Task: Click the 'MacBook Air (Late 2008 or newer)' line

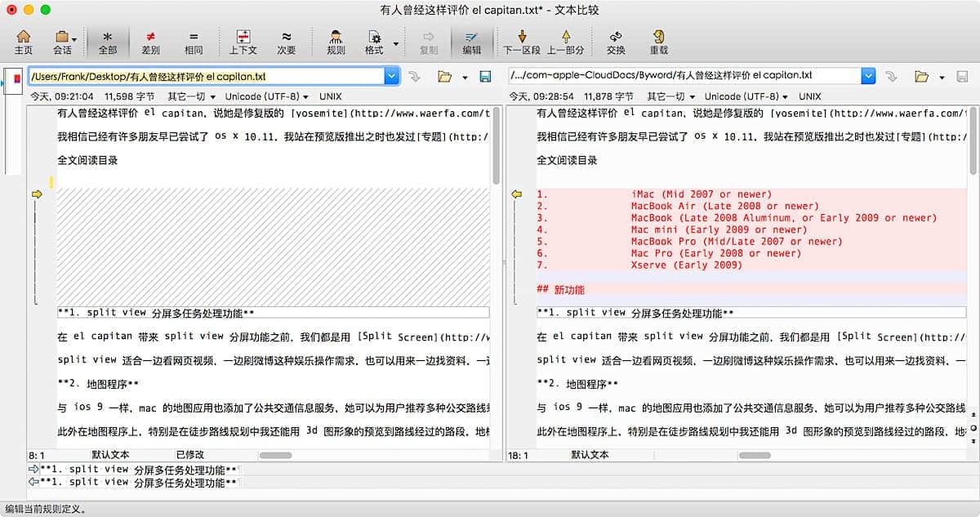Action: (x=724, y=206)
